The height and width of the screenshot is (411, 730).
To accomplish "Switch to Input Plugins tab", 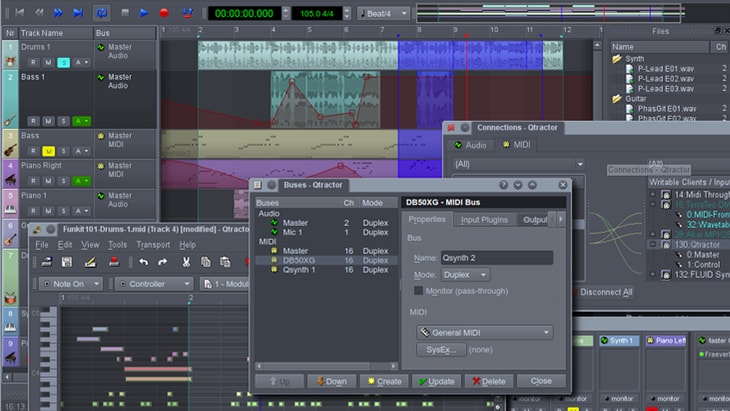I will click(x=484, y=220).
